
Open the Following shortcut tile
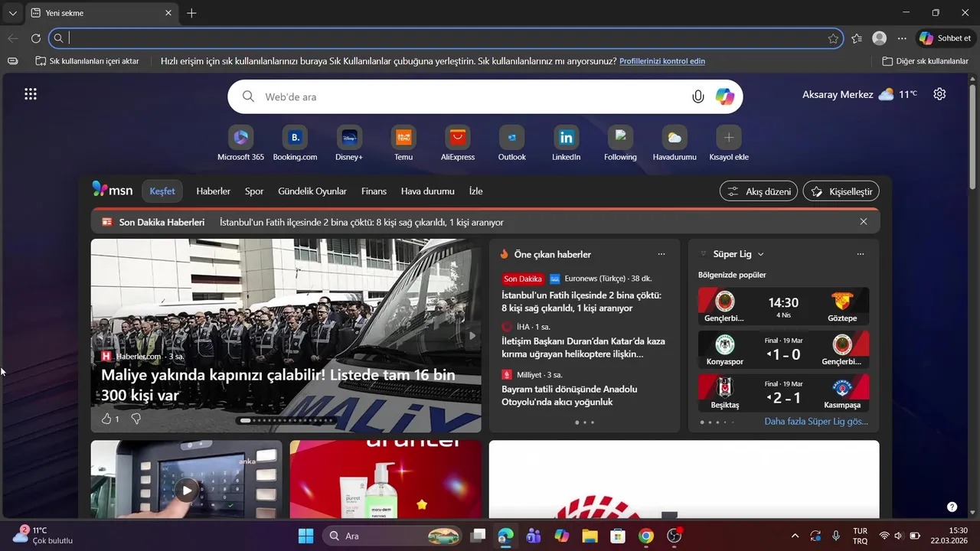[x=620, y=143]
